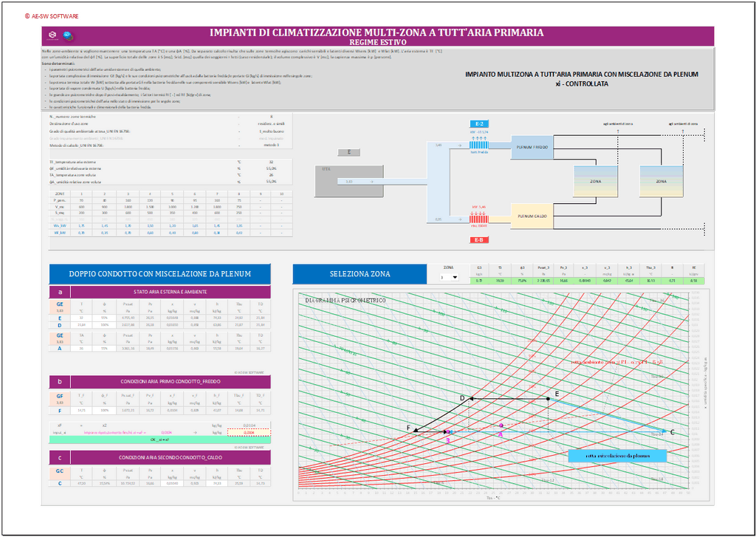Click the 'DOPPIO CONDOTTO CON MISCELAZIONE DA PLENUM' header
This screenshot has height=537, width=756.
coord(160,274)
